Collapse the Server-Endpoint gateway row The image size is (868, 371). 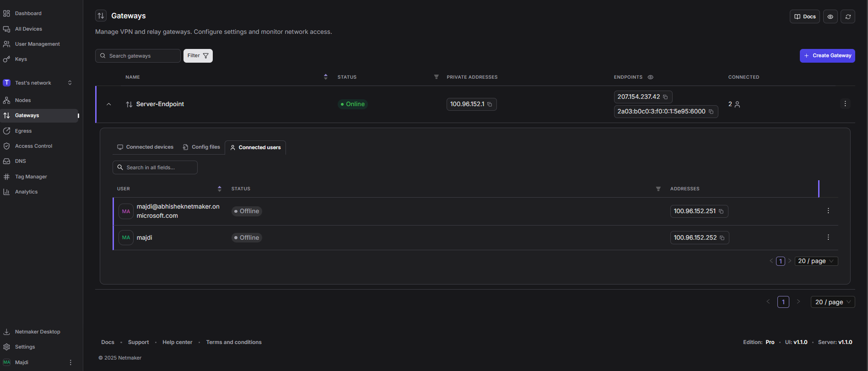(109, 104)
